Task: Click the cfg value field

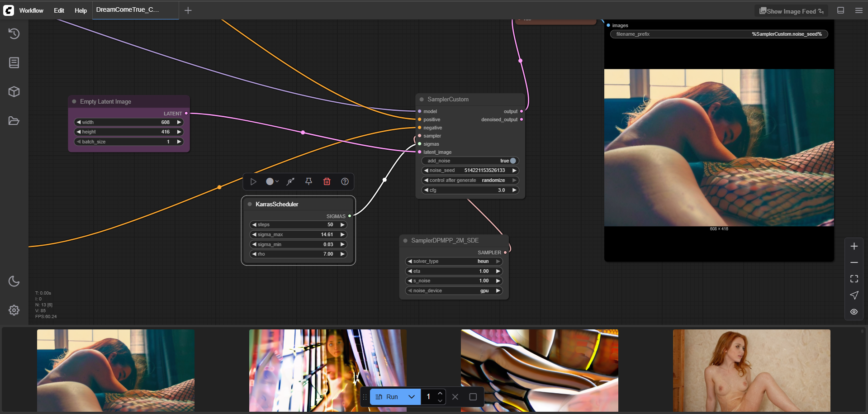Action: [x=470, y=190]
